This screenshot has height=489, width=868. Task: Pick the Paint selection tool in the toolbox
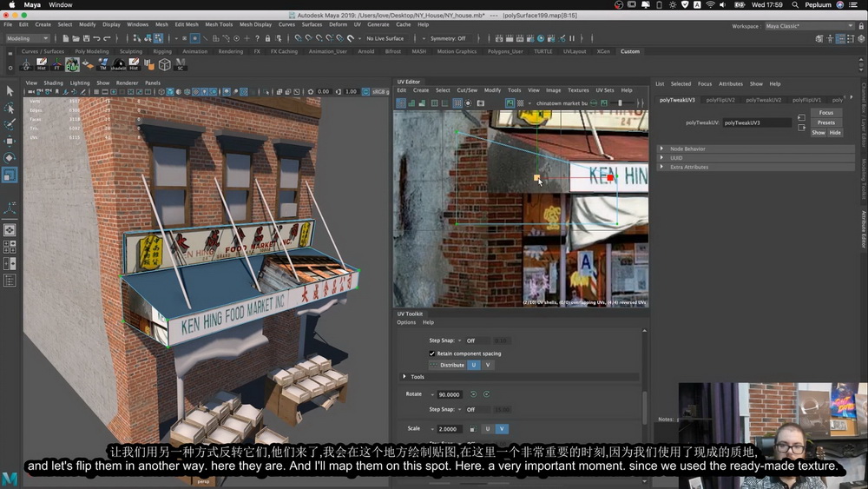pyautogui.click(x=10, y=124)
